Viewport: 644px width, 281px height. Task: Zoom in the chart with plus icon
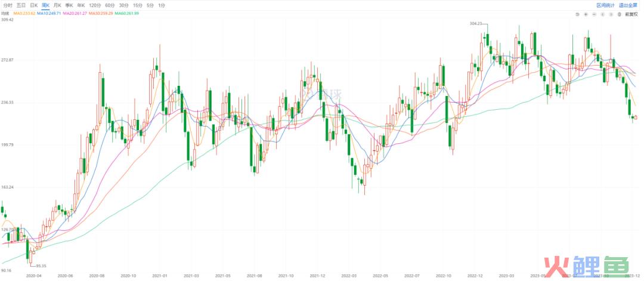(586, 14)
